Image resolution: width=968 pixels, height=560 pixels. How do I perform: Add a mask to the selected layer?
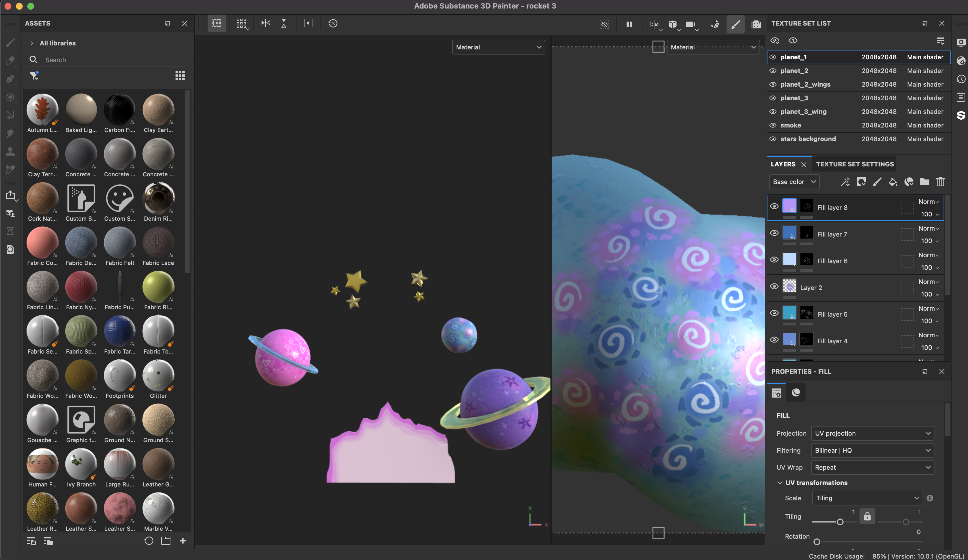click(x=861, y=182)
